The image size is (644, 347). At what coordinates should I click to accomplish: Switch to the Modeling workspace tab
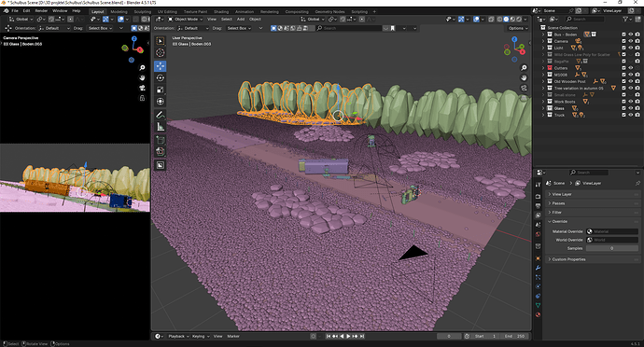click(x=119, y=12)
